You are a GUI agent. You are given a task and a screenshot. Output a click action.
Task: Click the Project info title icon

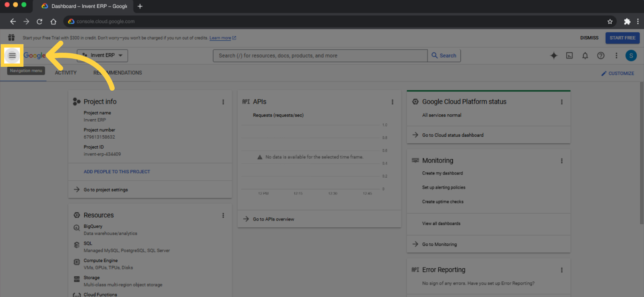coord(76,102)
